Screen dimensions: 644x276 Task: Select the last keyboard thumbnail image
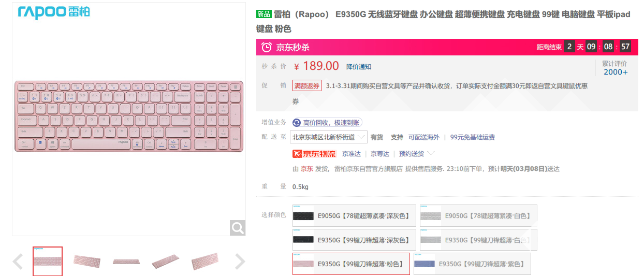coord(204,261)
